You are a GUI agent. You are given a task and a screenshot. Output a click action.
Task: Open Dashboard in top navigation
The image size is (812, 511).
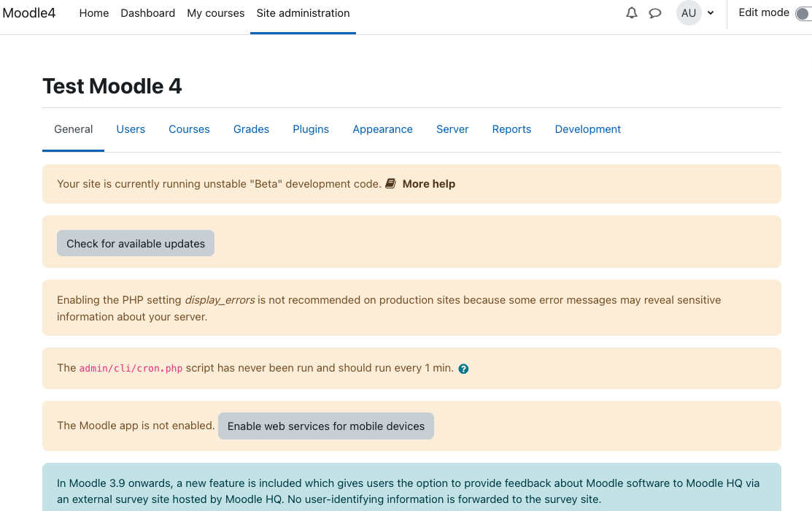(x=147, y=13)
